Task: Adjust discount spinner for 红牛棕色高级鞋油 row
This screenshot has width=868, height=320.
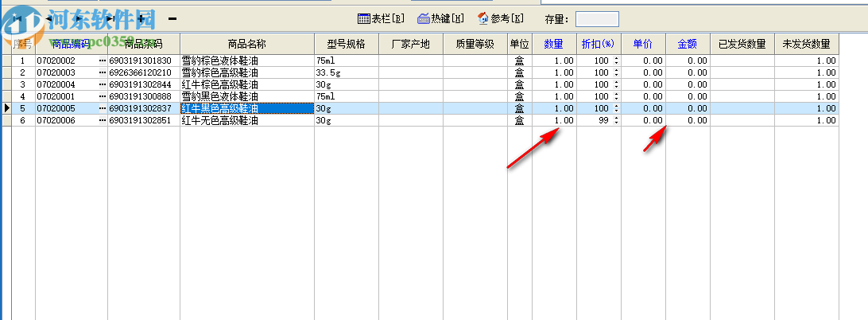Action: [616, 85]
